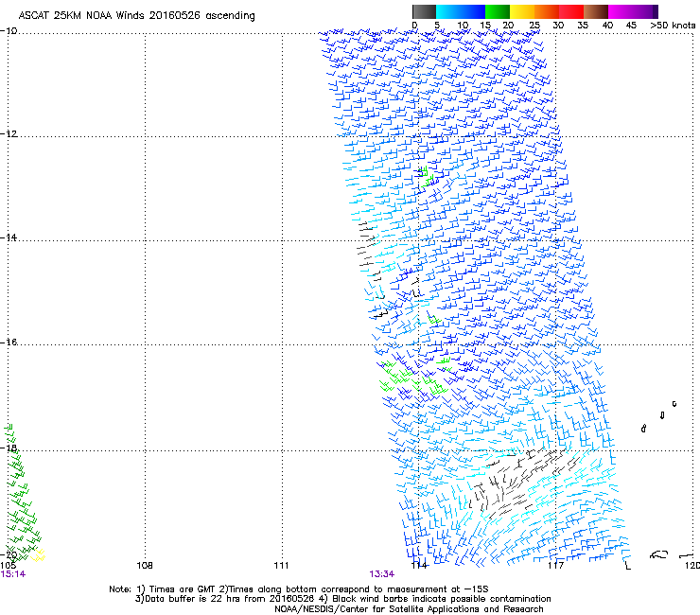Viewport: 700px width, 615px height.
Task: Click the -12 latitude axis label
Action: click(9, 133)
